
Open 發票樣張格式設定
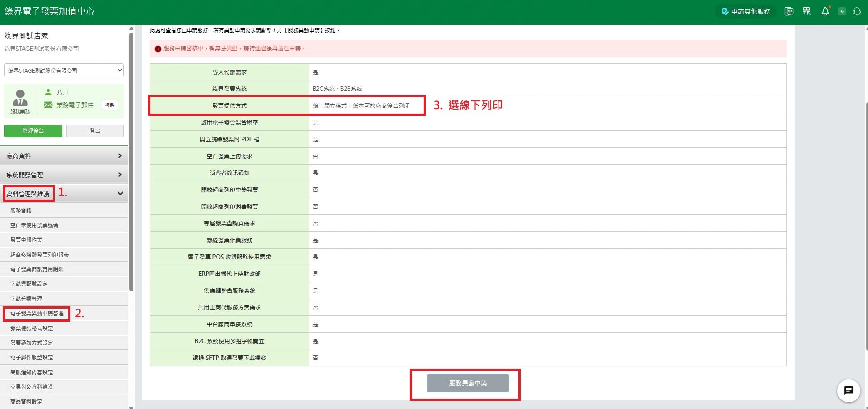click(x=64, y=328)
